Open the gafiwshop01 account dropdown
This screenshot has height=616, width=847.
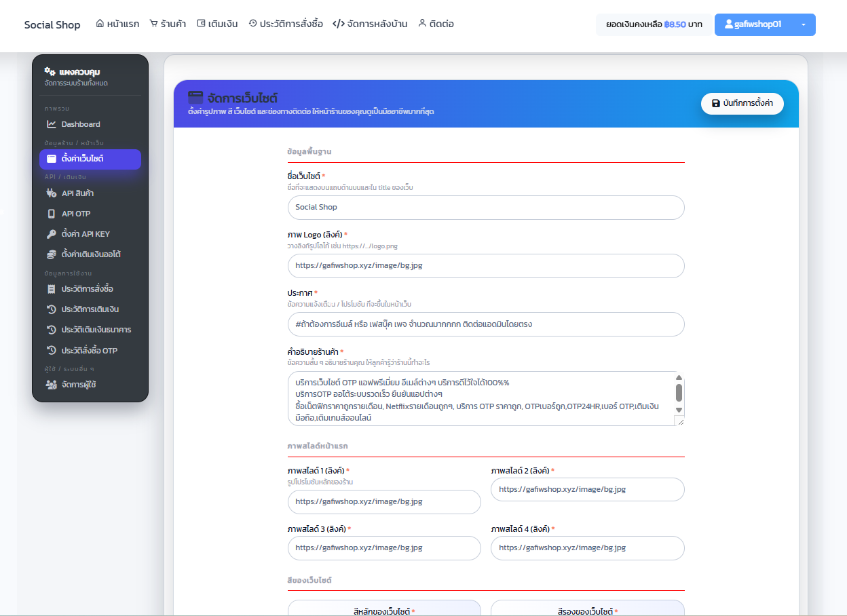765,24
